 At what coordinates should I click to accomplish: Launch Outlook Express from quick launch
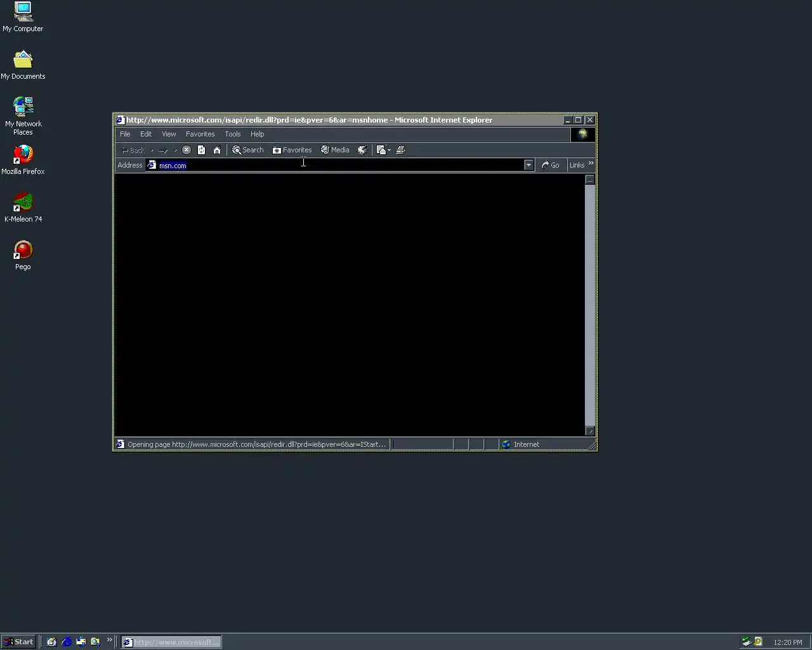point(81,642)
